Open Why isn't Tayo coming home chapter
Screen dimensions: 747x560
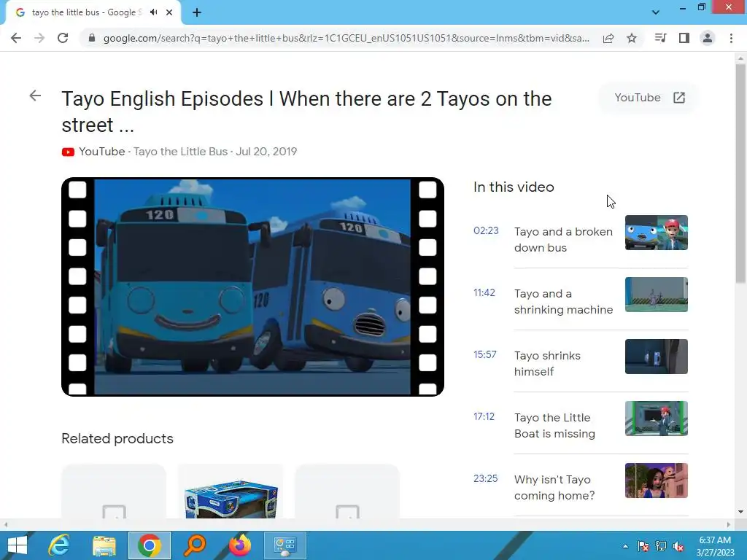(554, 487)
